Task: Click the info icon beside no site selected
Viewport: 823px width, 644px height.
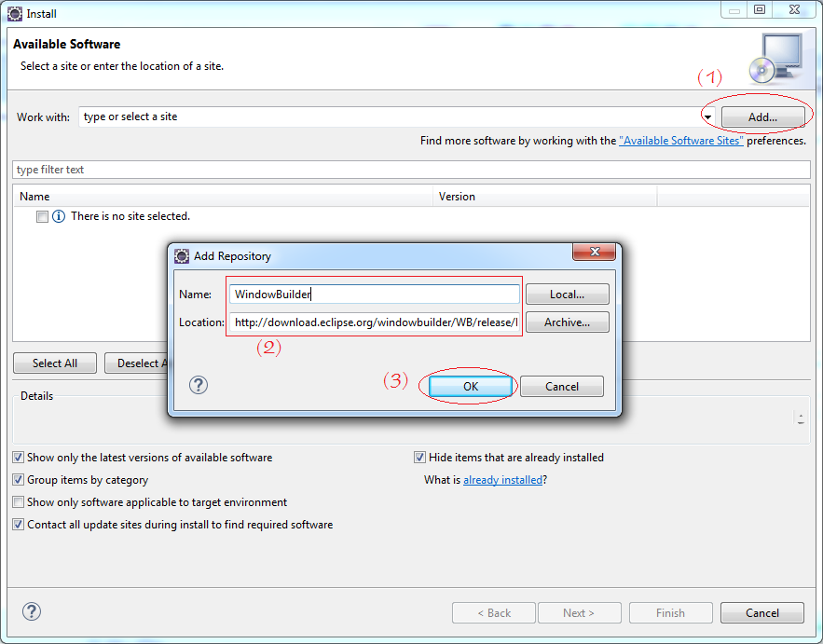Action: [59, 216]
